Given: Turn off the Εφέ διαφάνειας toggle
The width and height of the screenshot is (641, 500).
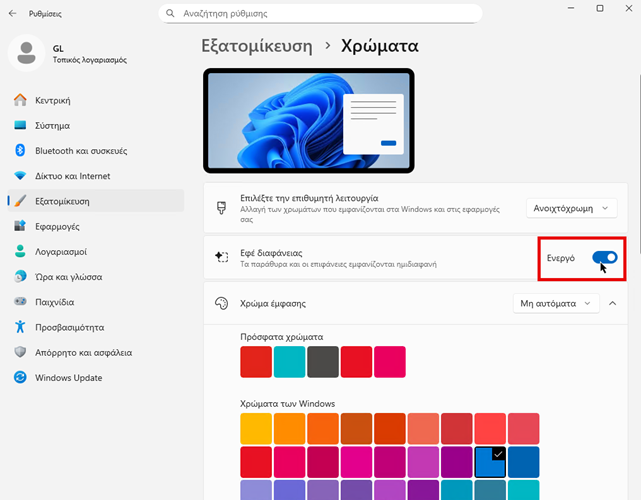Looking at the screenshot, I should 604,258.
